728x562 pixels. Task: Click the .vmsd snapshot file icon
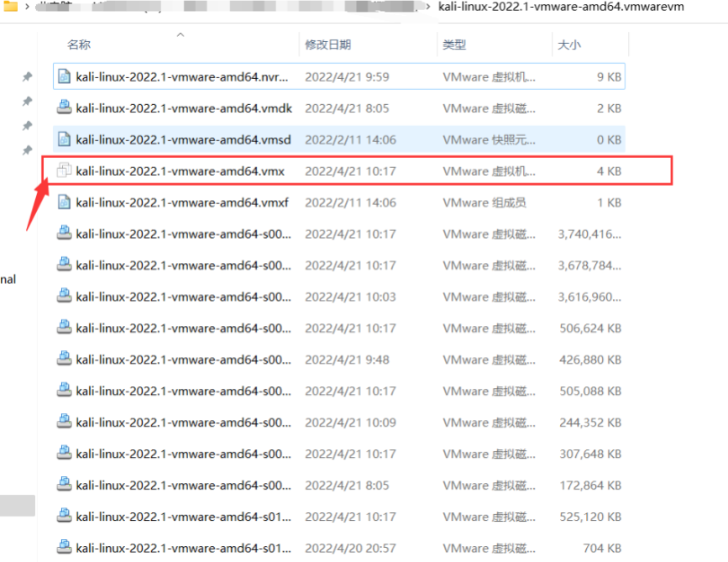(64, 139)
